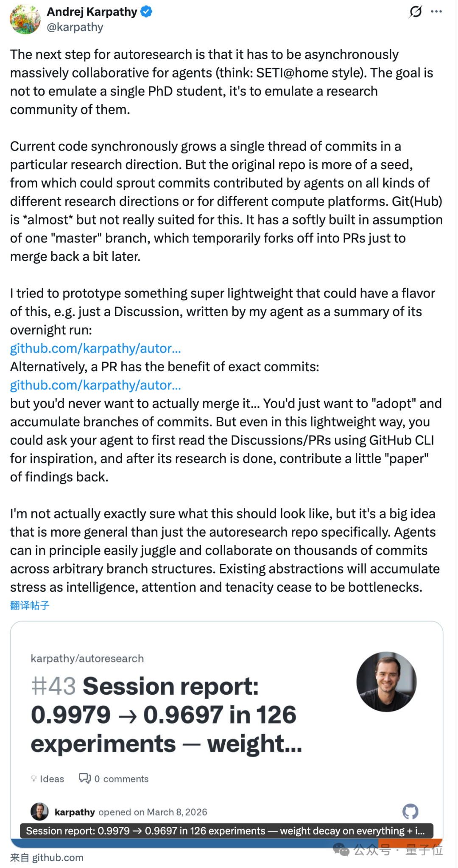Open the GitHub link after "exact commits:"
This screenshot has height=868, width=458.
coord(95,385)
